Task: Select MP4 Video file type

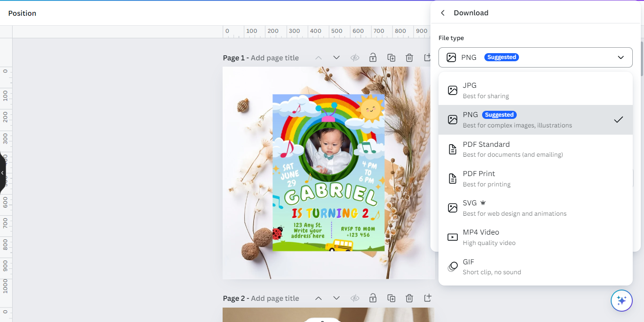Action: pyautogui.click(x=535, y=237)
